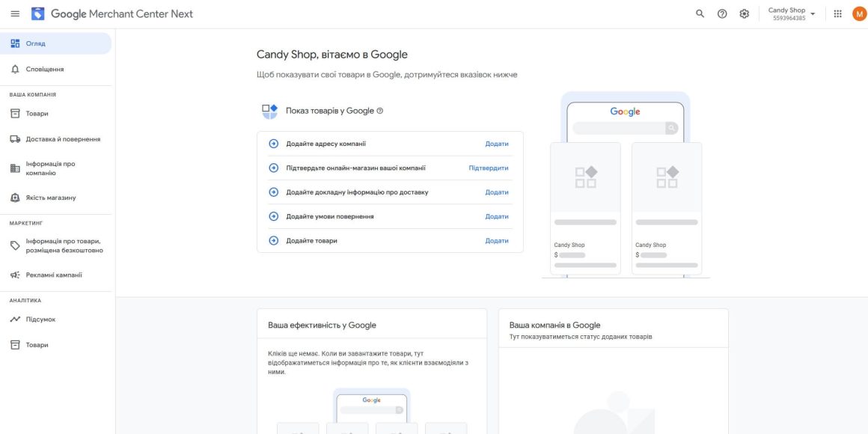Click the Merchant Center logo icon

[37, 13]
